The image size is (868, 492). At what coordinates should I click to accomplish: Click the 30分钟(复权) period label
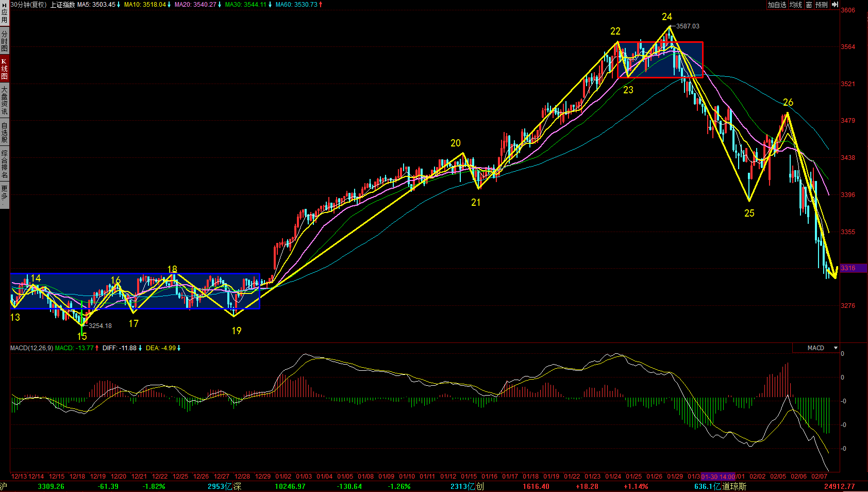[29, 5]
